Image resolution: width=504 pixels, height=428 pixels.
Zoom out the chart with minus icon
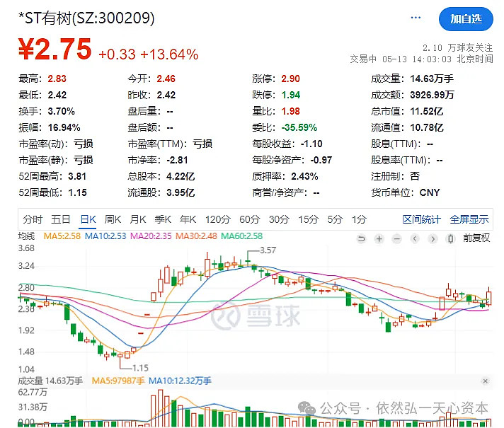point(397,238)
